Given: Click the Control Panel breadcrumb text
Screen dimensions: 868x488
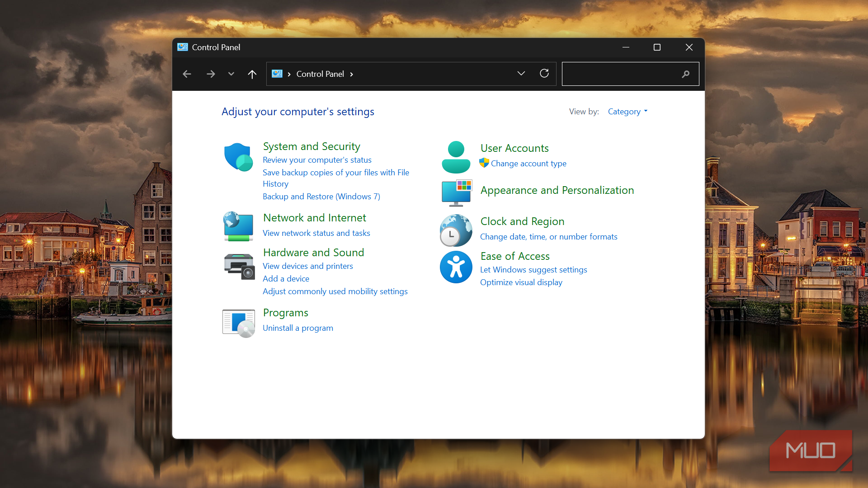Looking at the screenshot, I should pos(320,74).
